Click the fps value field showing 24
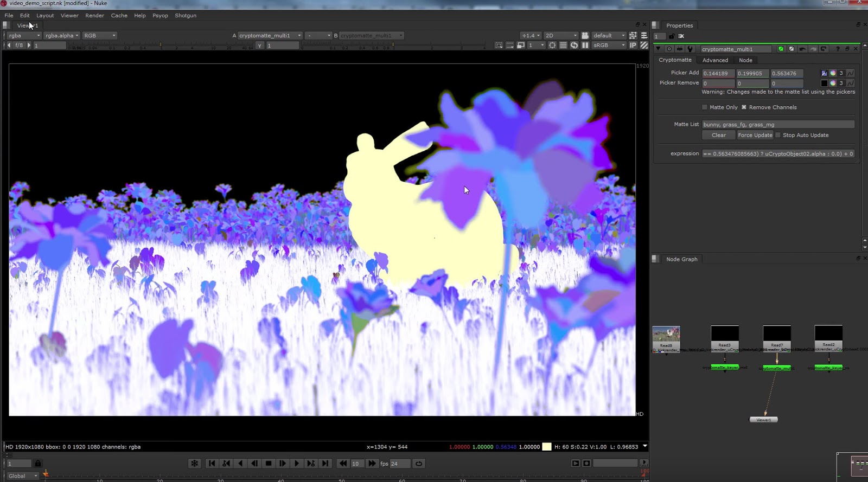Image resolution: width=868 pixels, height=482 pixels. click(400, 464)
